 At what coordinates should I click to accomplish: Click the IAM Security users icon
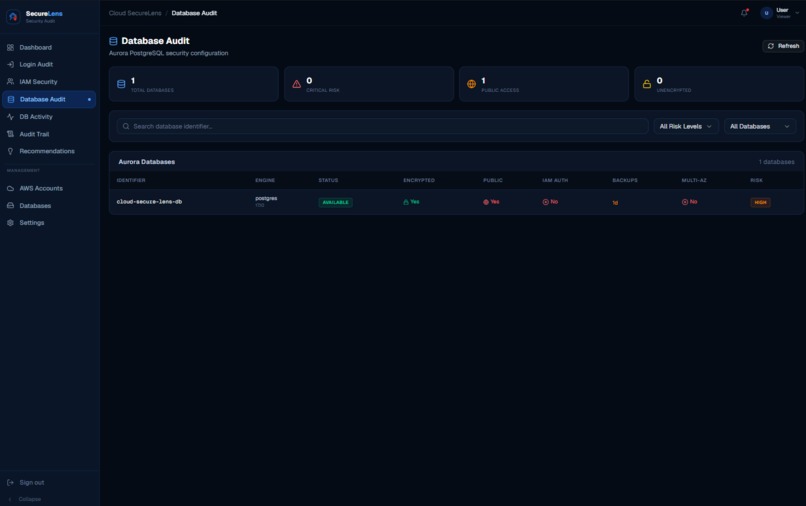coord(10,82)
